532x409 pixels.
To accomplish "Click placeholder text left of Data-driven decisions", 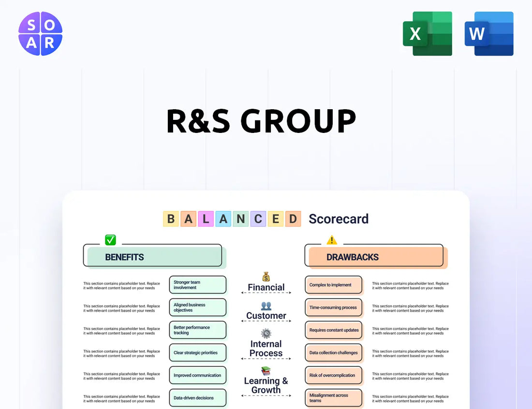I will [x=121, y=398].
